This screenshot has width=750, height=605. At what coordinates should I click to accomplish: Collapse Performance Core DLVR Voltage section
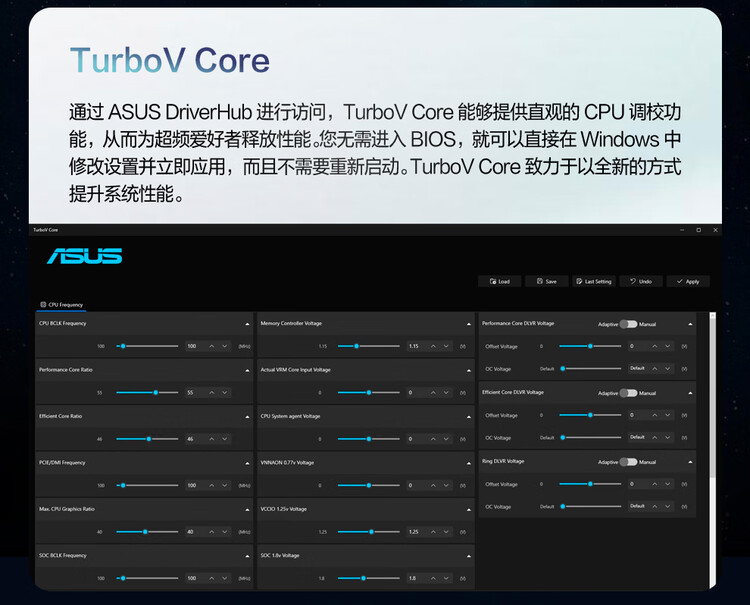pyautogui.click(x=690, y=324)
